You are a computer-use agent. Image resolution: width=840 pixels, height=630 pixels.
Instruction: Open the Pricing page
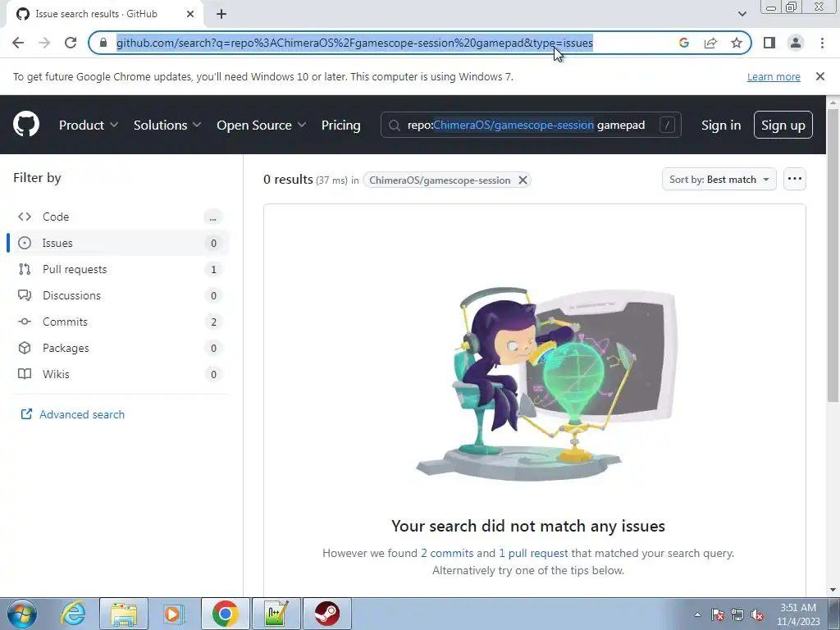[x=340, y=125]
